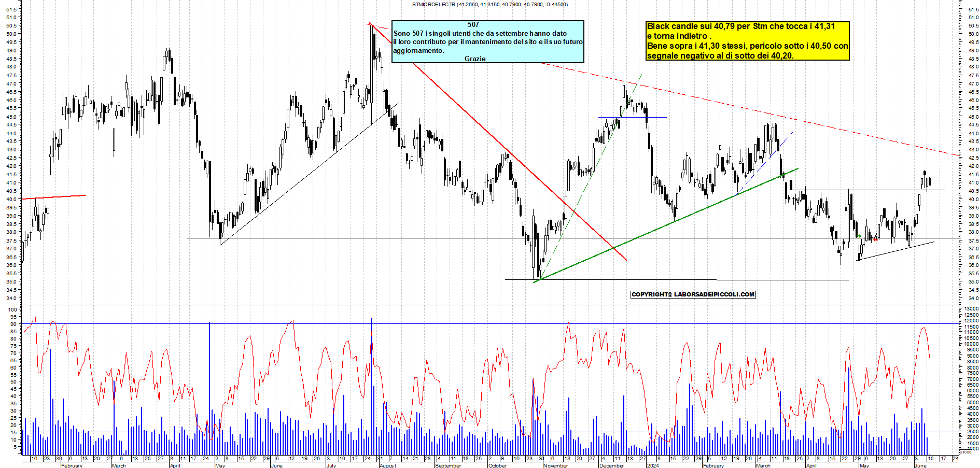980x468 pixels.
Task: Click the 'July' month label
Action: [331, 465]
